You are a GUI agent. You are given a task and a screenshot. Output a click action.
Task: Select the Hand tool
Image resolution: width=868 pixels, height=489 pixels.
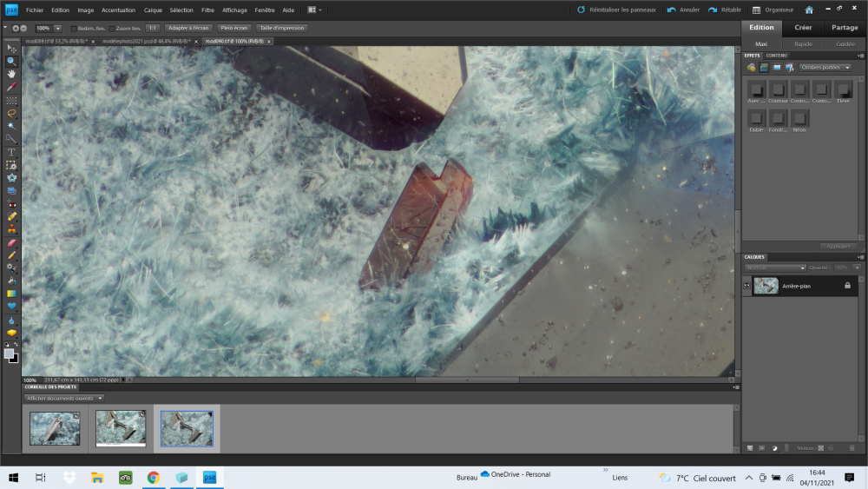tap(12, 74)
